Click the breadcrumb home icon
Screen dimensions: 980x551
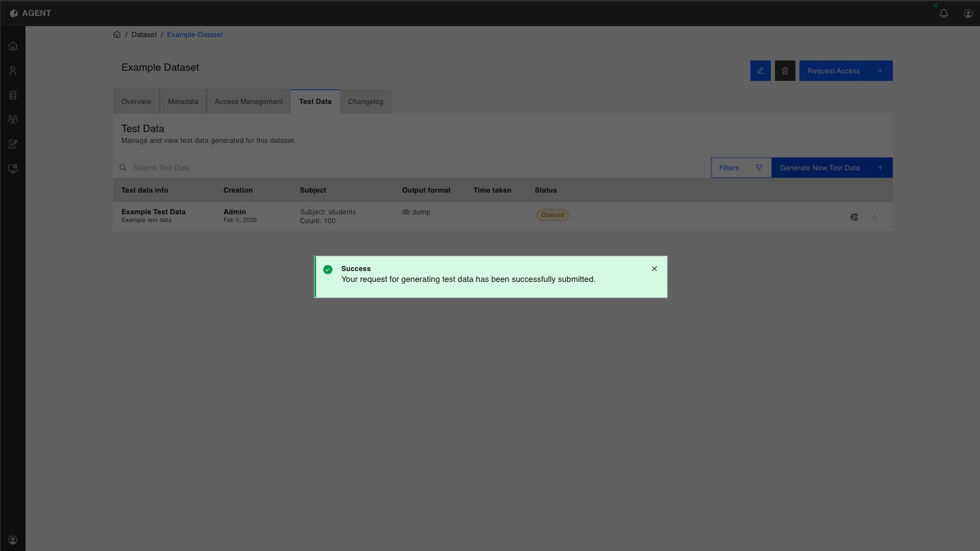click(x=117, y=34)
